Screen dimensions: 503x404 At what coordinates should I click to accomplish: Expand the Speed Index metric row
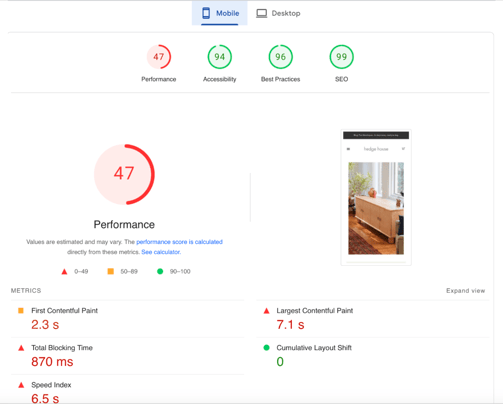click(128, 391)
